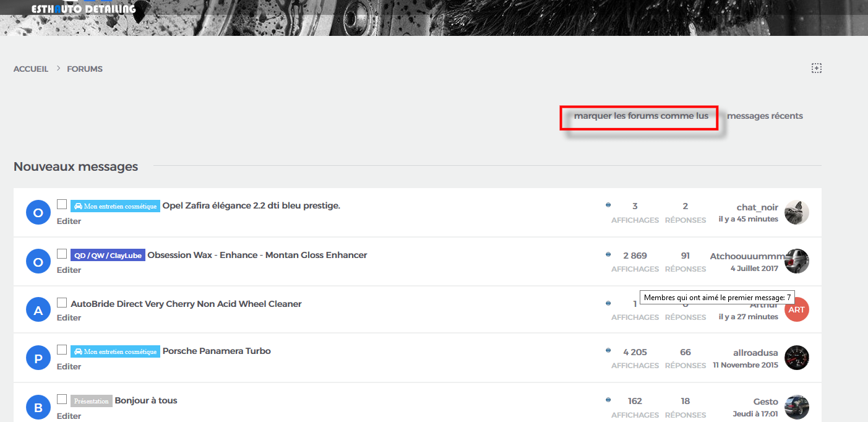Click the blue O avatar for Opel Zafira thread
This screenshot has height=422, width=868.
pyautogui.click(x=38, y=213)
